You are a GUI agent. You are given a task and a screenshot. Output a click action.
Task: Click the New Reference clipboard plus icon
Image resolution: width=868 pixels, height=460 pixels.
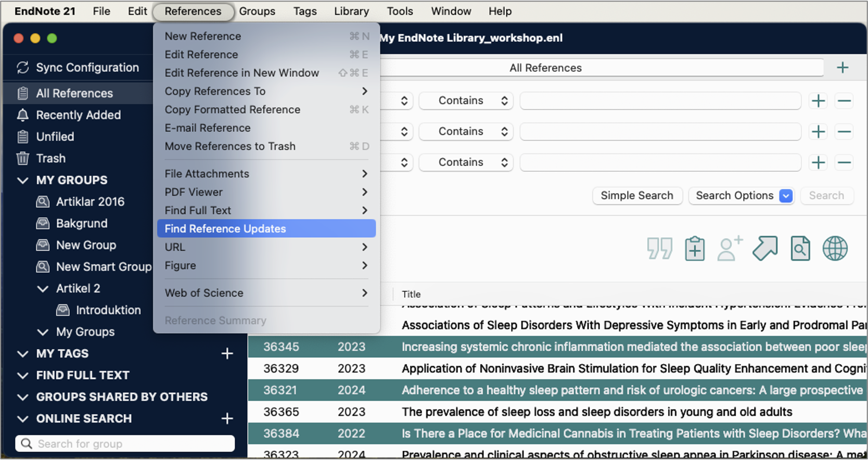[695, 248]
